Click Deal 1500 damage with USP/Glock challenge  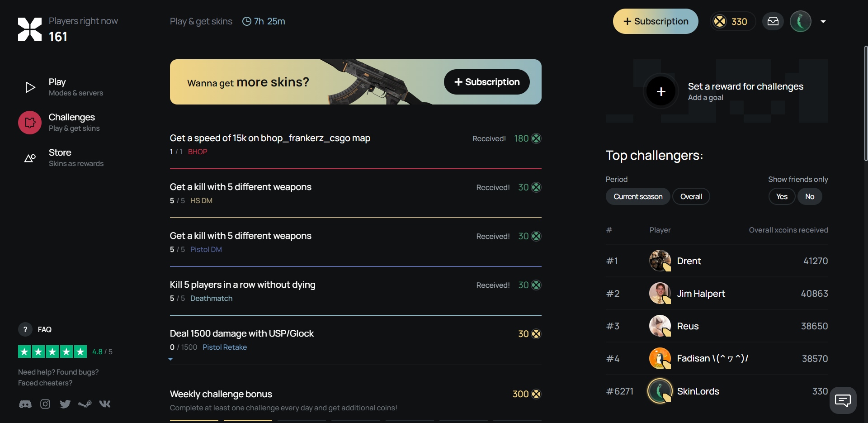pyautogui.click(x=241, y=333)
